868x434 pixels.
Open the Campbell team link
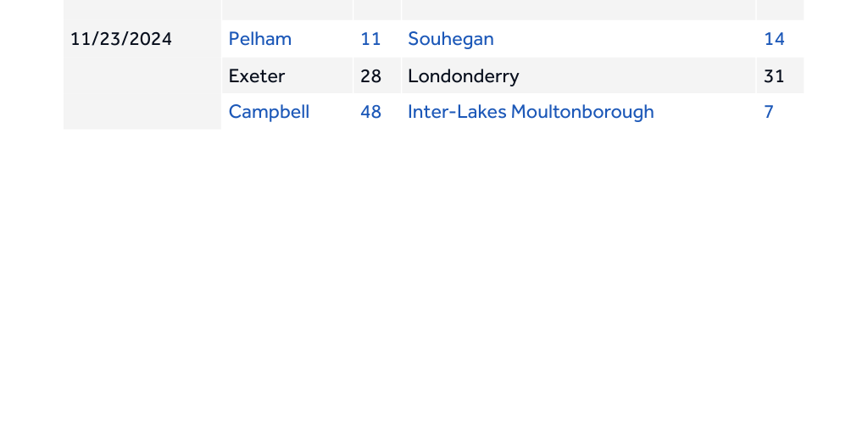point(269,112)
